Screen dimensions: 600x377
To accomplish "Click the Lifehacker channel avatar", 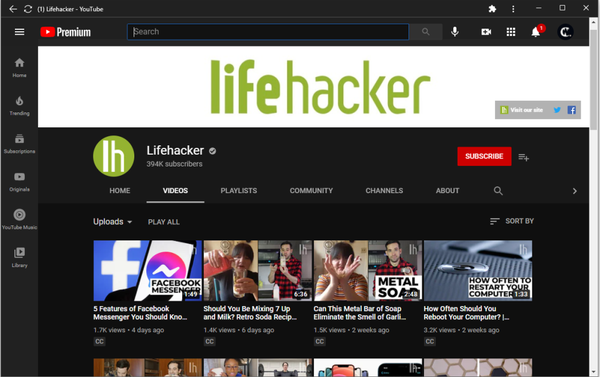I will coord(114,156).
